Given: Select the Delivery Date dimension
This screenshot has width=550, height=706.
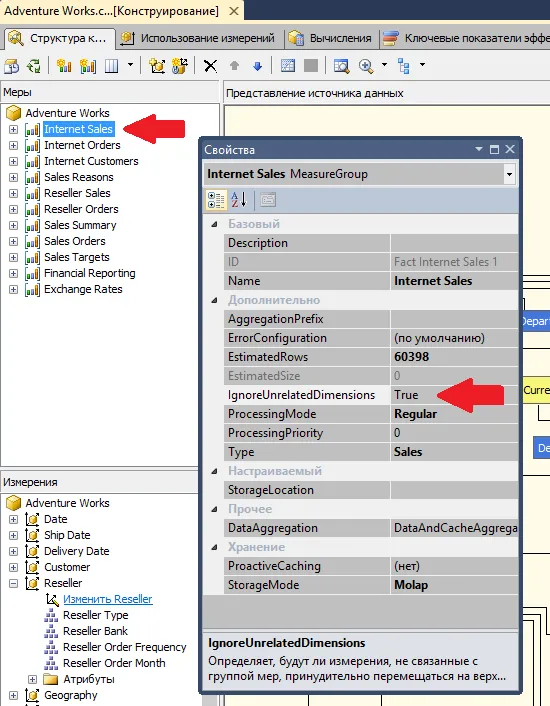Looking at the screenshot, I should (77, 551).
